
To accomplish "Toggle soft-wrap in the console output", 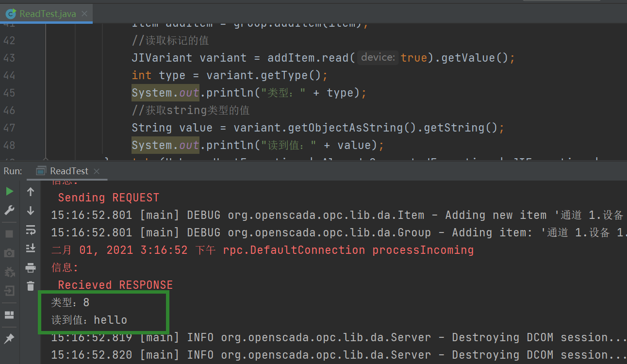I will (31, 229).
